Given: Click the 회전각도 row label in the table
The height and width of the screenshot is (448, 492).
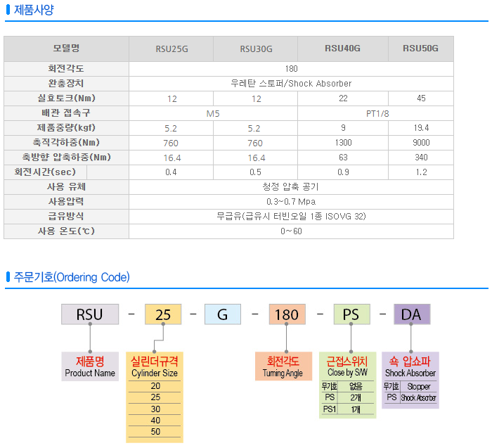Looking at the screenshot, I should [66, 68].
